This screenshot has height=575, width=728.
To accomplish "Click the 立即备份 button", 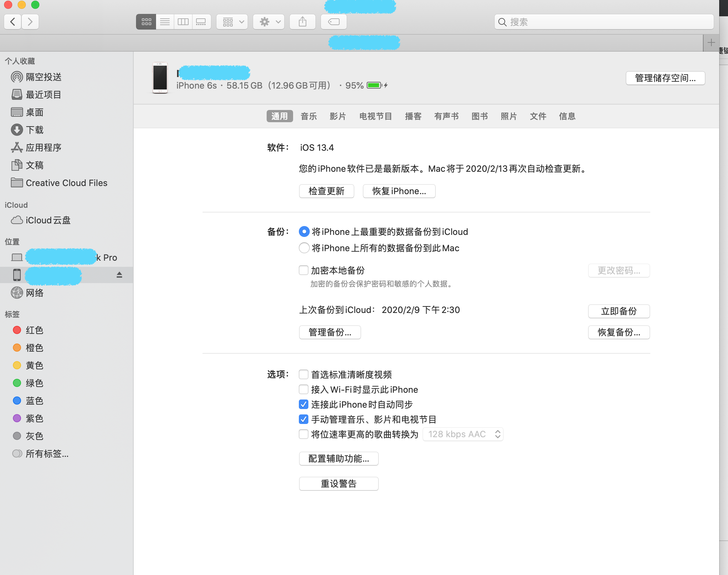I will coord(618,311).
